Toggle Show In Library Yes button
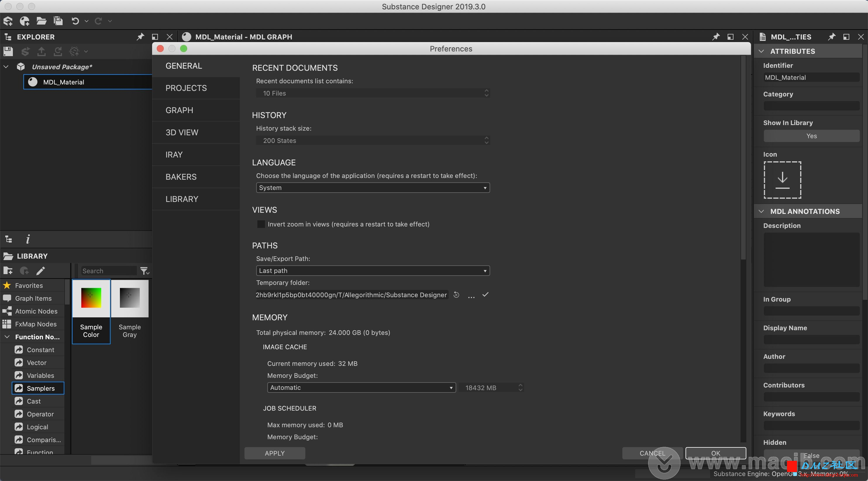Viewport: 868px width, 481px height. click(811, 136)
